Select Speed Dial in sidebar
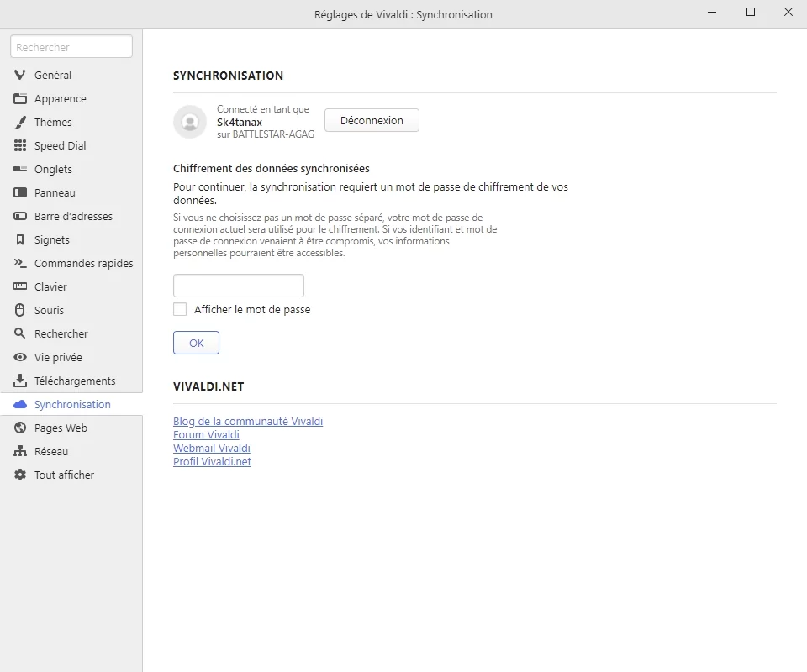This screenshot has height=672, width=807. click(71, 145)
